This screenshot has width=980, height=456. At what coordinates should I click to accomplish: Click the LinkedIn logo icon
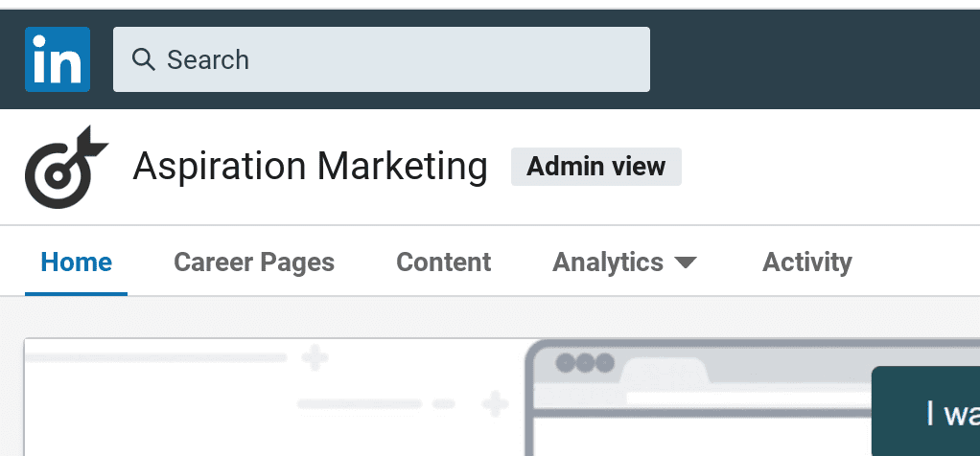[58, 59]
